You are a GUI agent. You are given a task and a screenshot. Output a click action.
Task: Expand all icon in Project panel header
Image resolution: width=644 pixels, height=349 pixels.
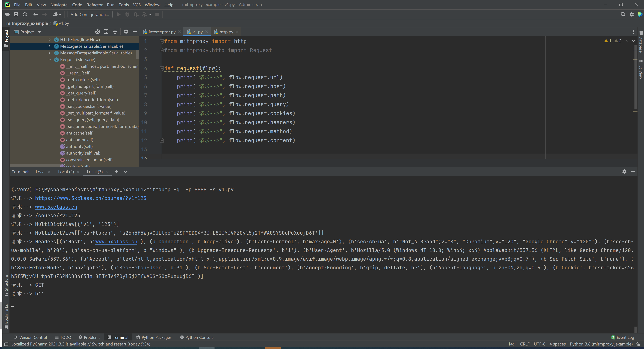point(106,32)
